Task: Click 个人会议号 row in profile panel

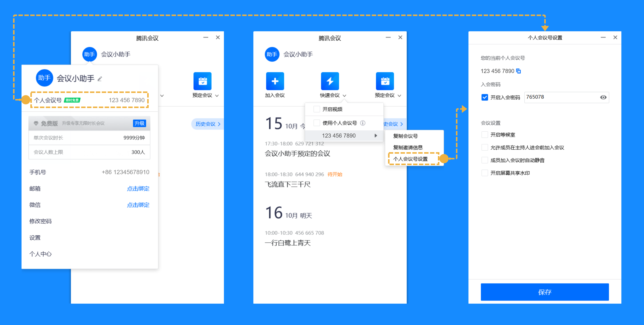Action: pos(89,100)
